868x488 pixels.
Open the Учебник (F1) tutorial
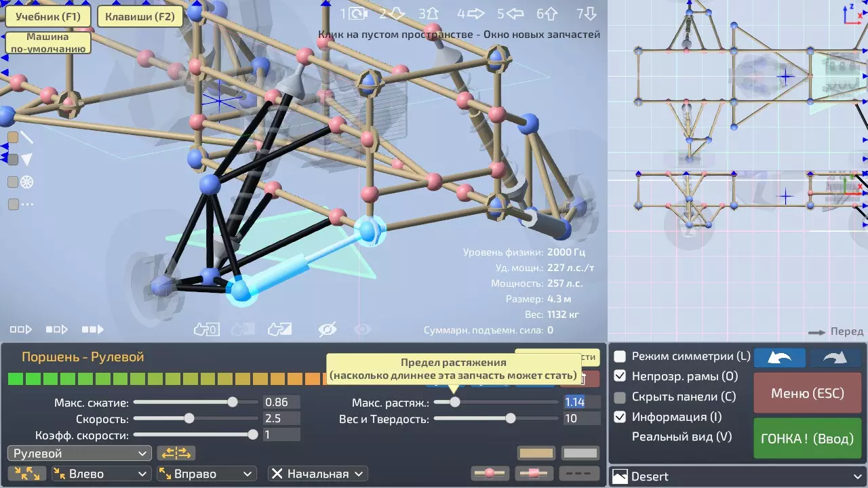click(48, 17)
